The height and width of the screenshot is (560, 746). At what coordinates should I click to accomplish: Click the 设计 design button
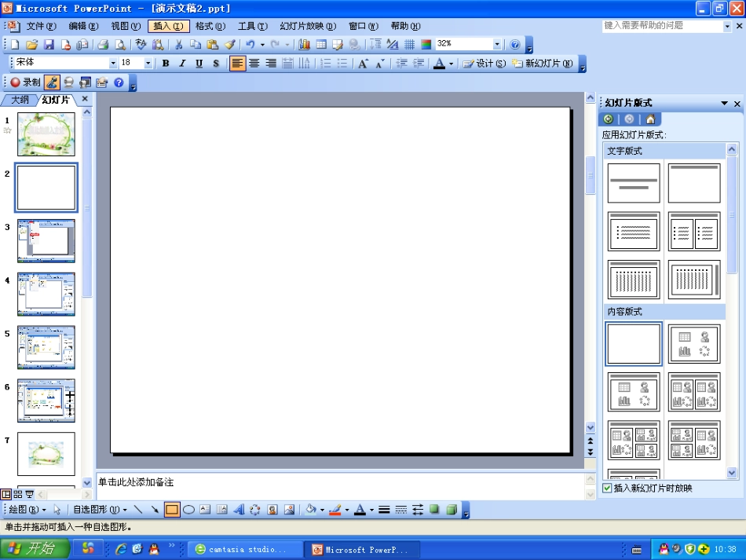pos(485,63)
